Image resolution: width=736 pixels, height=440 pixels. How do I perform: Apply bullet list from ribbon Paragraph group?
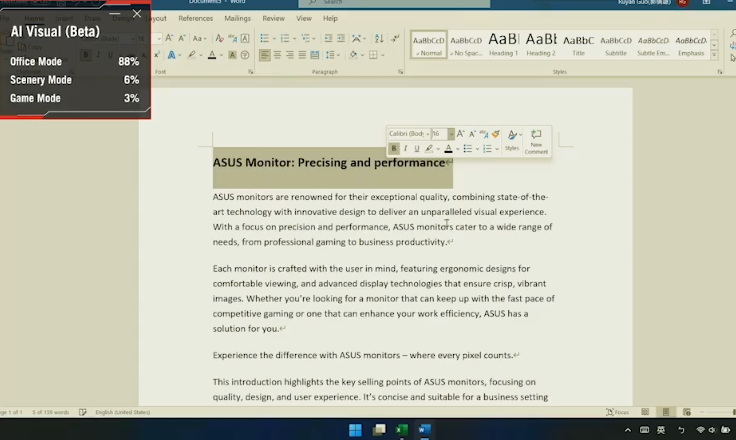264,39
